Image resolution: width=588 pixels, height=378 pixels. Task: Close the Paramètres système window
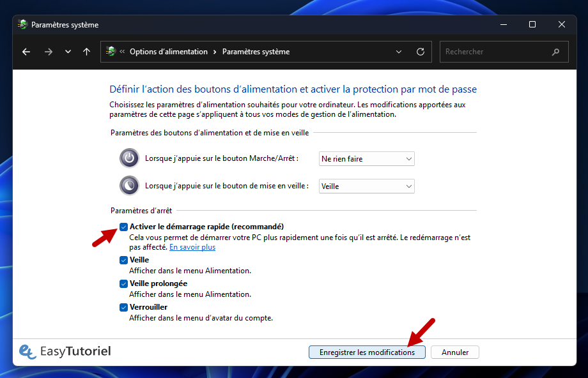pos(561,25)
